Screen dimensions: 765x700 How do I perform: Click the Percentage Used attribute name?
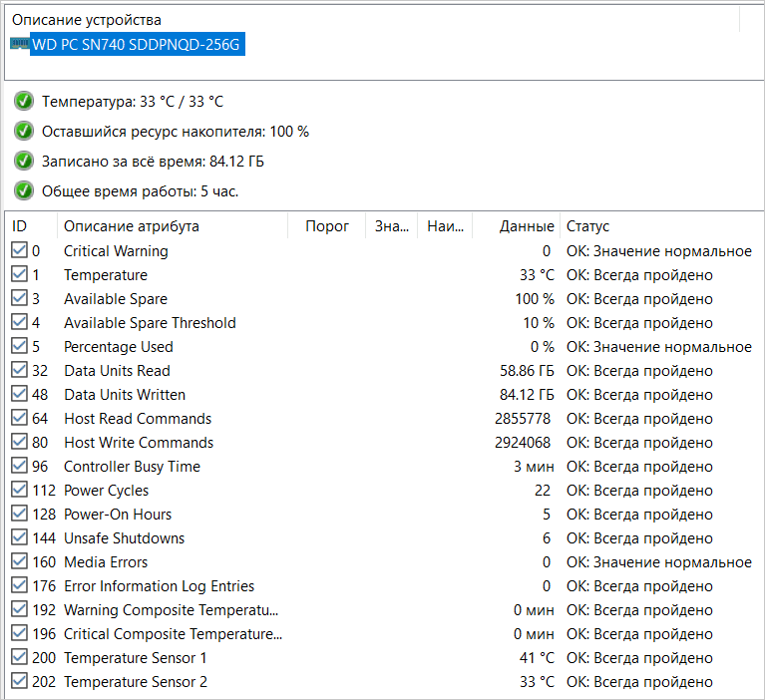[x=119, y=347]
